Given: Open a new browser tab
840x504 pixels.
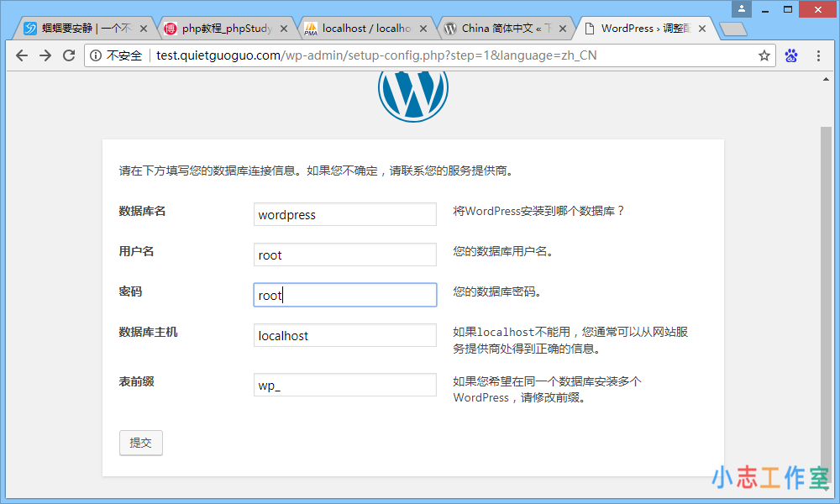Looking at the screenshot, I should click(x=733, y=29).
